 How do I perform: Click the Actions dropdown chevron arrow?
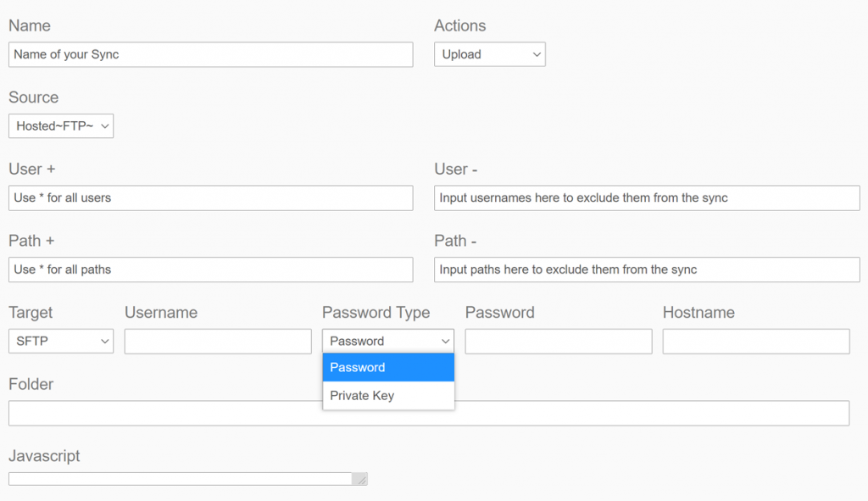(x=537, y=54)
